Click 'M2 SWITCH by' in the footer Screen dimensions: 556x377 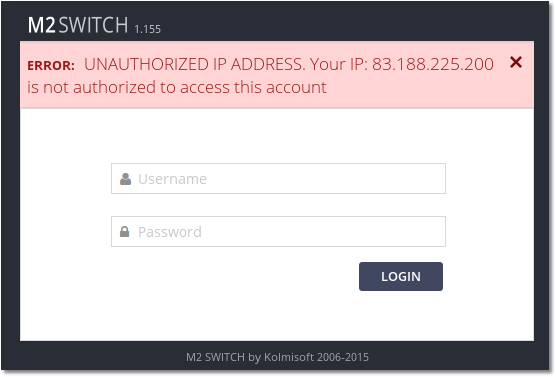coord(223,357)
